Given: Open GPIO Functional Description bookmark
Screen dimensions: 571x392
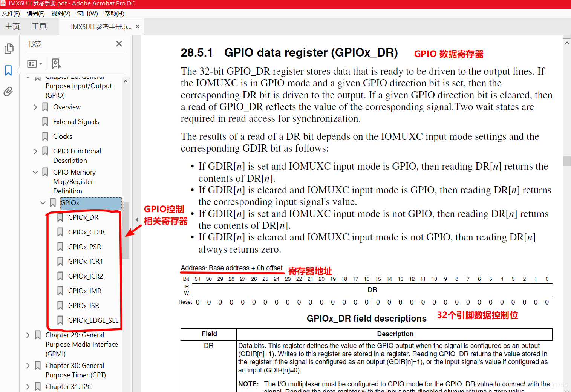Looking at the screenshot, I should click(77, 156).
